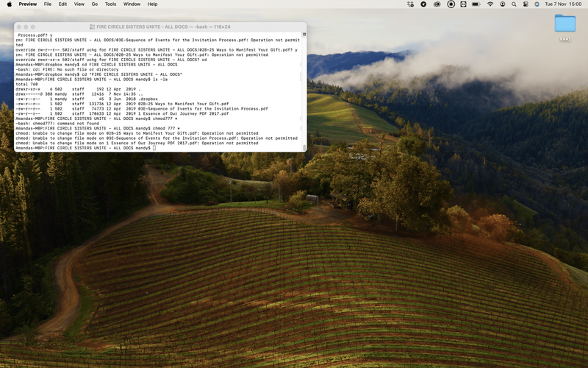Image resolution: width=588 pixels, height=368 pixels.
Task: Open the VAAJ folder on desktop
Action: coord(564,26)
